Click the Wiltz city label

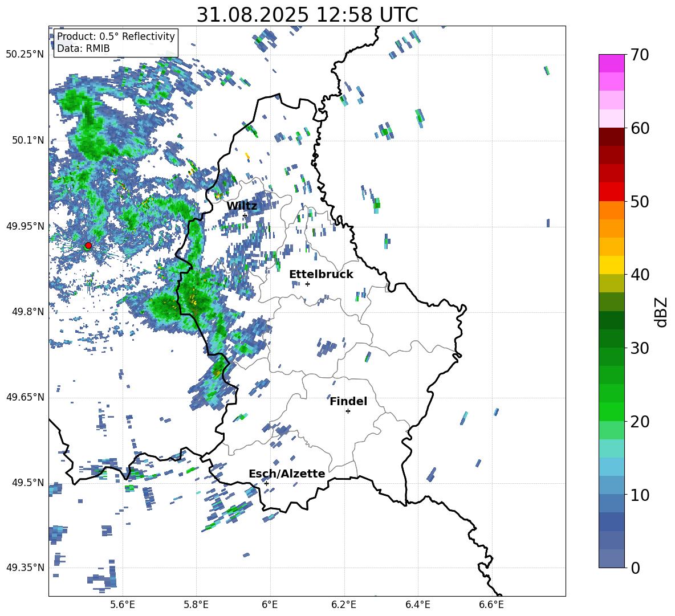point(242,206)
